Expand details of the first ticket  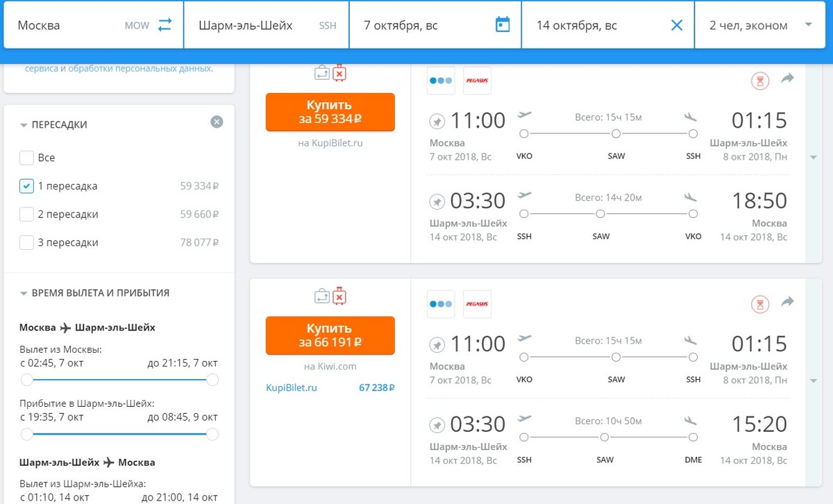813,158
